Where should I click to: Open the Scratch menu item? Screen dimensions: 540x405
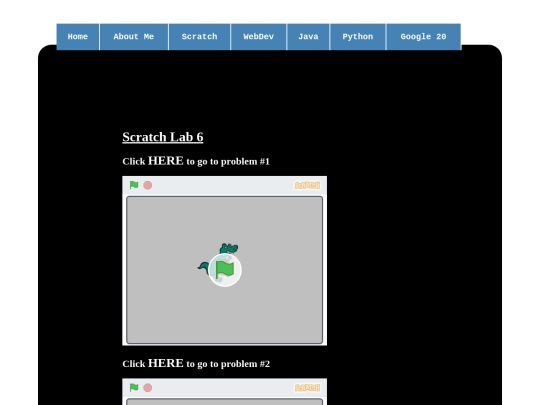(199, 37)
